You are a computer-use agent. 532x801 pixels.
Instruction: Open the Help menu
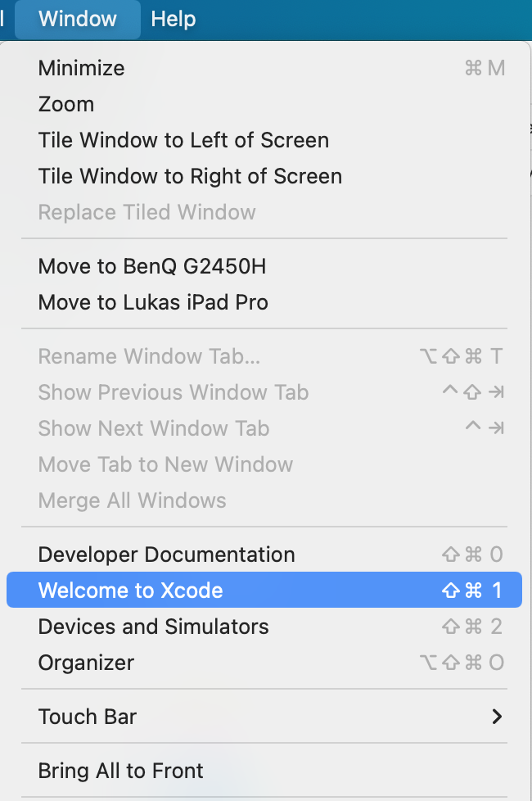pyautogui.click(x=173, y=20)
